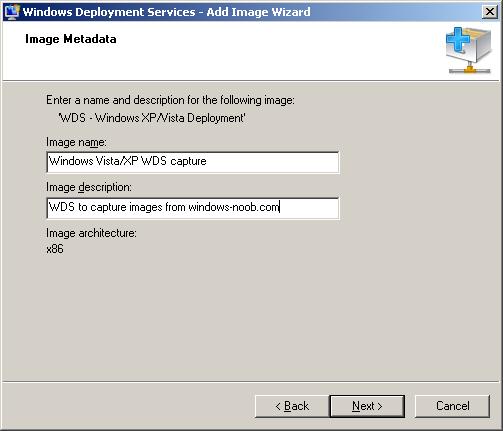Click the 'Image name:' label
503x431 pixels.
tap(76, 142)
